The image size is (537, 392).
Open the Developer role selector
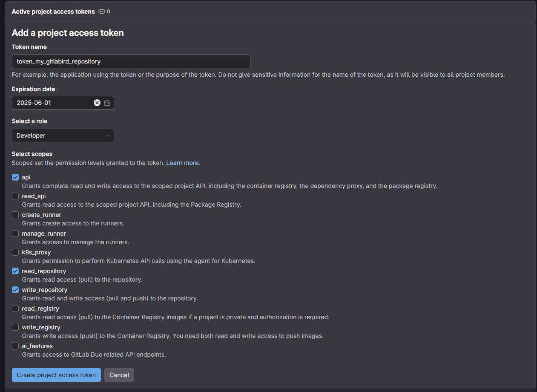coord(63,135)
